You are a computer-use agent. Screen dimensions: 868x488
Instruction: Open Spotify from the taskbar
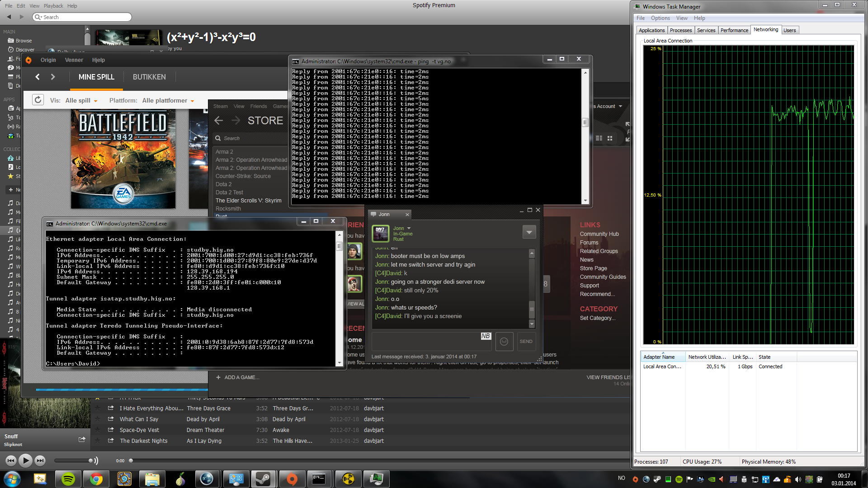pyautogui.click(x=68, y=479)
